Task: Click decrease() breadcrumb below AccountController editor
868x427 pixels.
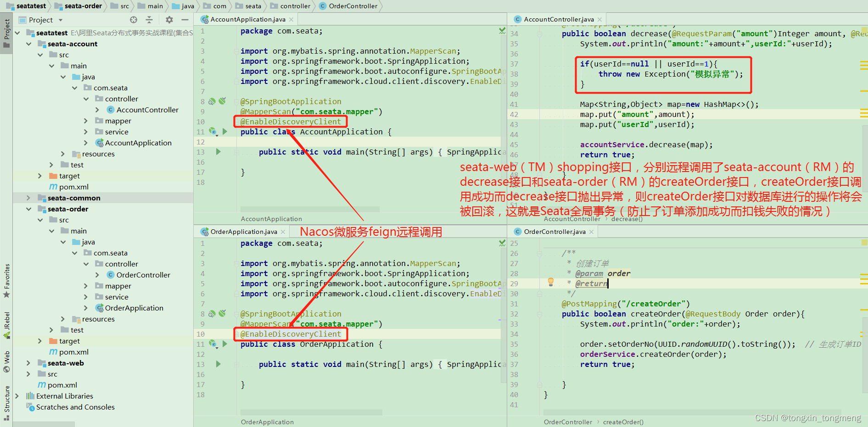Action: pos(627,219)
